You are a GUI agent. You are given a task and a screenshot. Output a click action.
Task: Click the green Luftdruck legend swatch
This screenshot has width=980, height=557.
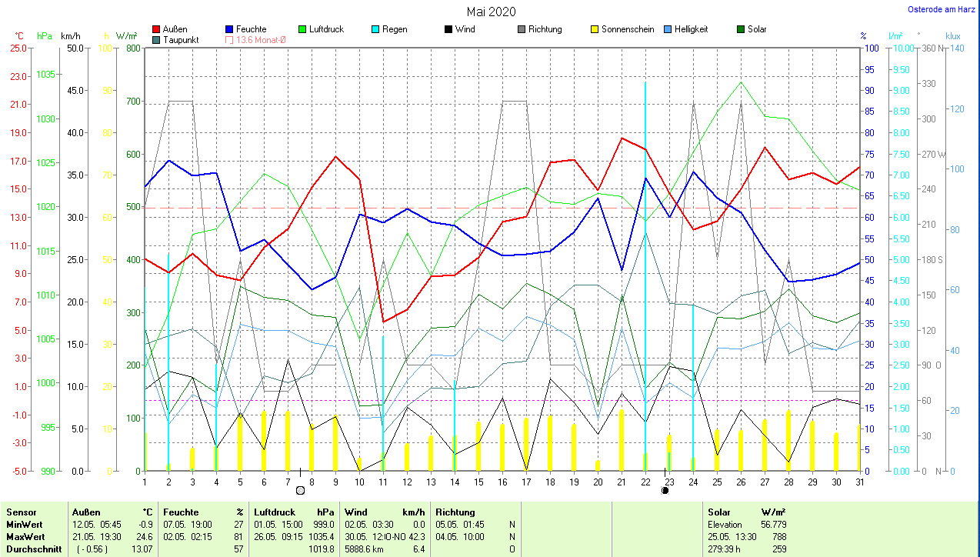point(303,29)
